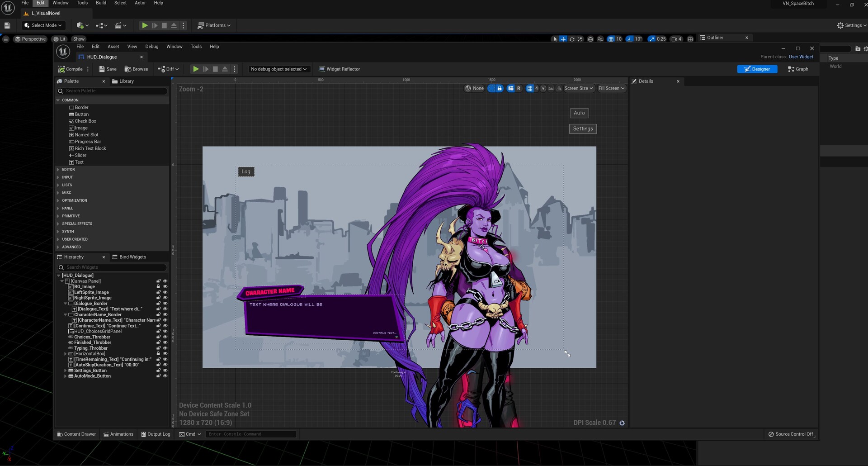Unlock the BG_Image widget padlock
868x466 pixels.
pos(158,286)
